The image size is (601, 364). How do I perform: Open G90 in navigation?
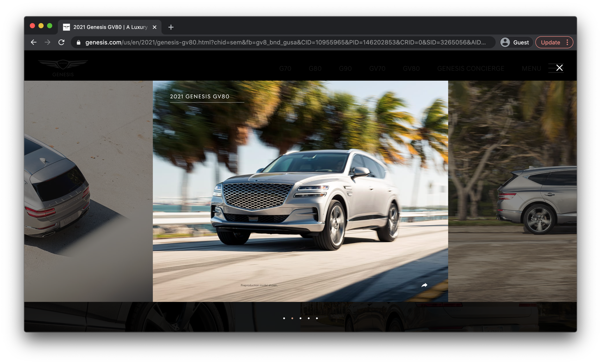point(345,68)
